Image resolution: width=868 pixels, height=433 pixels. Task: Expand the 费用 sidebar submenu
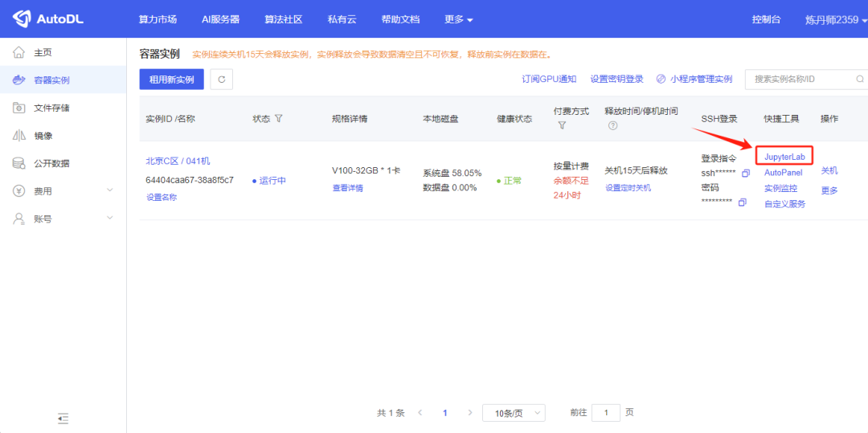click(x=109, y=190)
